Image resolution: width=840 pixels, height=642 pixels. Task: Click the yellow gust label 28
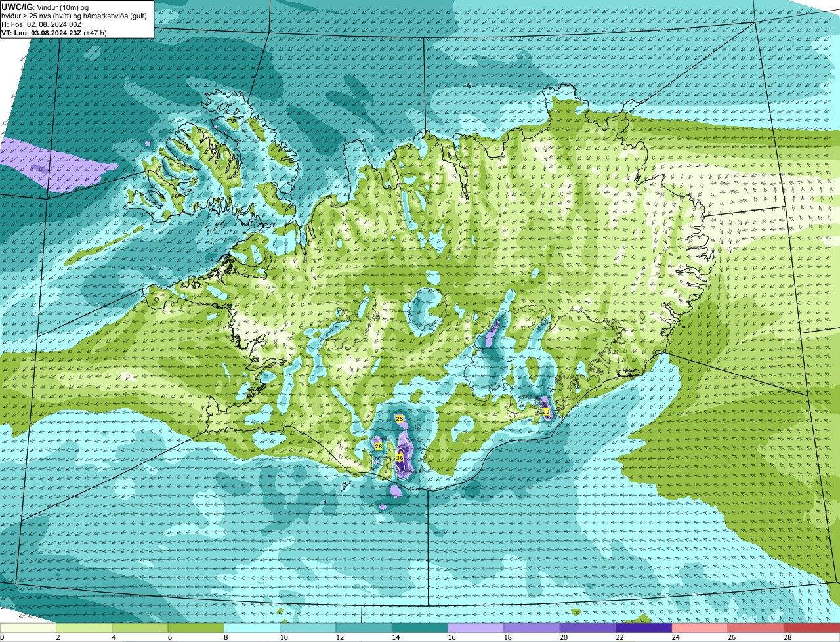point(378,446)
